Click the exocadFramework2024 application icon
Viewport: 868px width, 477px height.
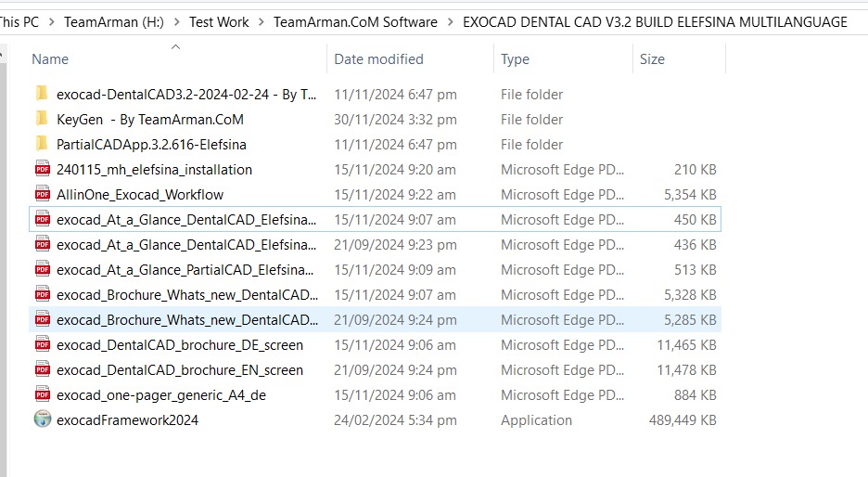(43, 419)
